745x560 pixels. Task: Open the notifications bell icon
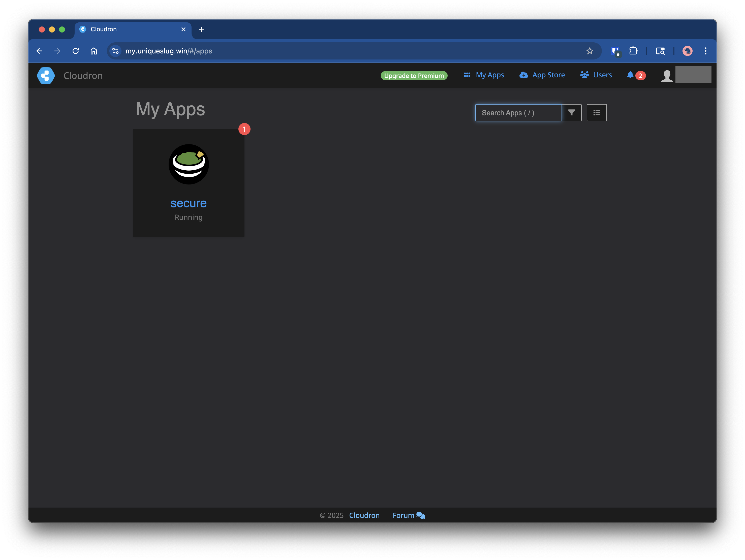click(x=630, y=75)
